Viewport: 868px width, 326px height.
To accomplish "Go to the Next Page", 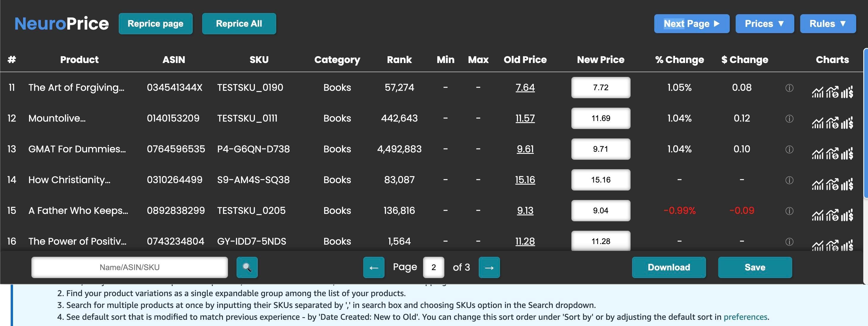I will 692,24.
